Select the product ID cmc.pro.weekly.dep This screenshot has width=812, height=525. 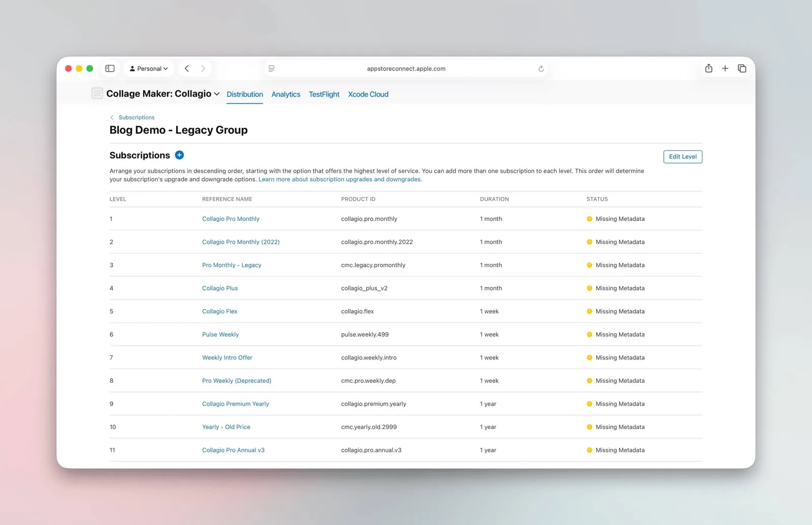coord(368,381)
